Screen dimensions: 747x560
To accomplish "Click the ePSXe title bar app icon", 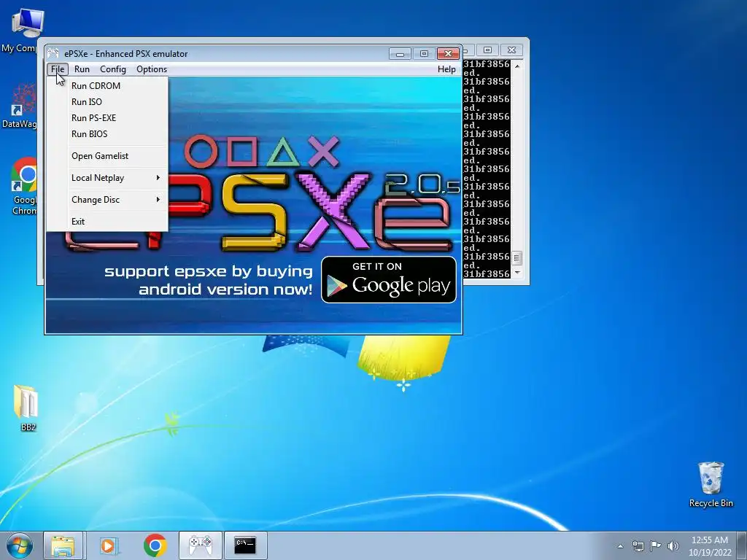I will (x=53, y=53).
